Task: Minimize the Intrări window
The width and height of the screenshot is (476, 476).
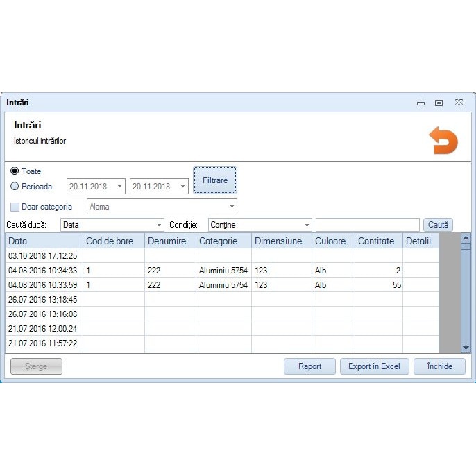Action: click(x=420, y=103)
